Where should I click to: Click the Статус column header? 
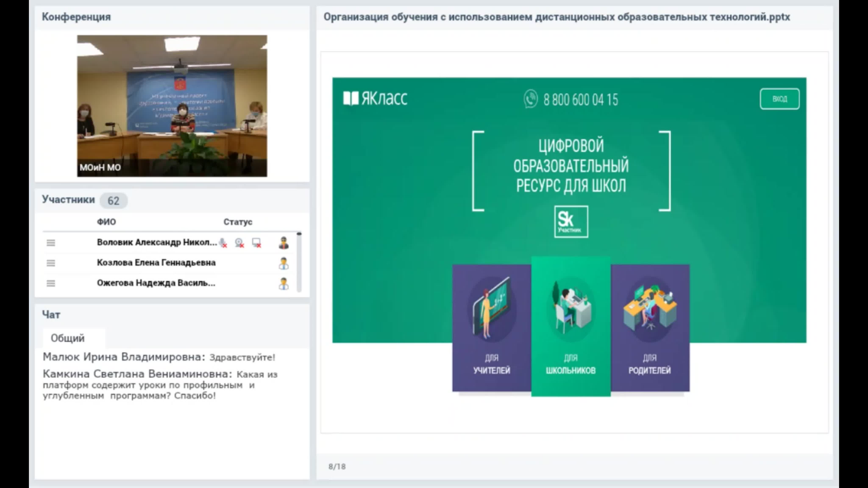(x=238, y=222)
